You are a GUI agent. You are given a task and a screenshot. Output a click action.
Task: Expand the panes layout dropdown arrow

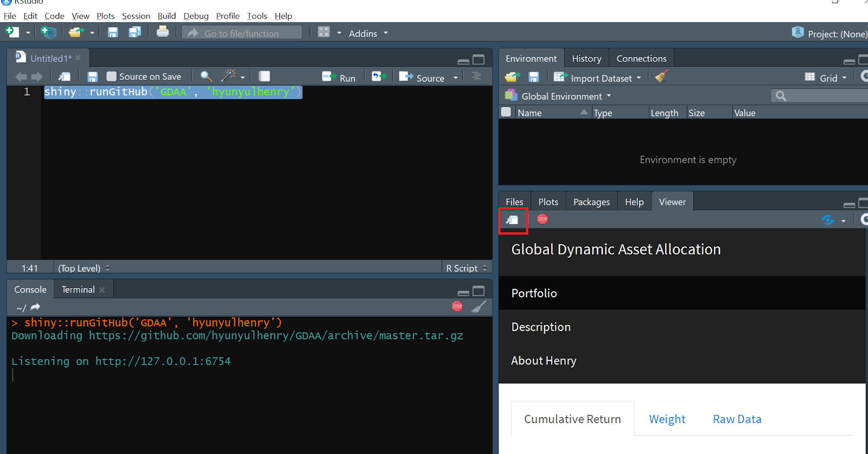pos(339,33)
